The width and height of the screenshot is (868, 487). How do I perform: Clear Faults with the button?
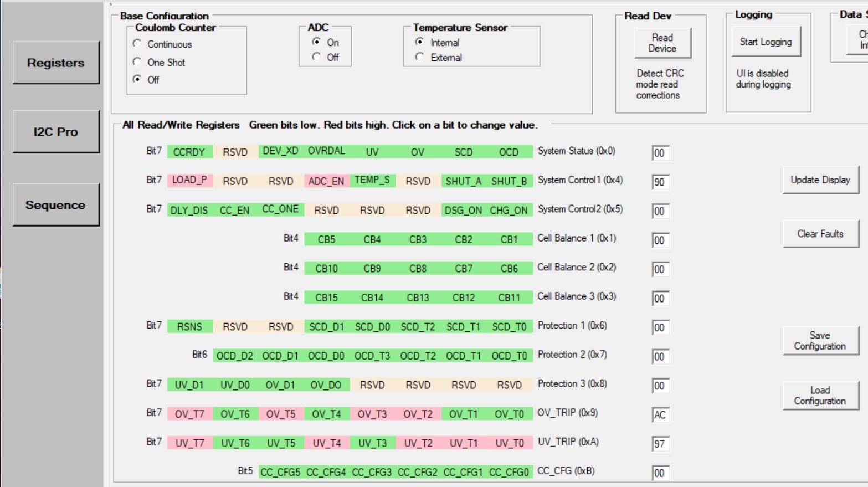click(820, 234)
